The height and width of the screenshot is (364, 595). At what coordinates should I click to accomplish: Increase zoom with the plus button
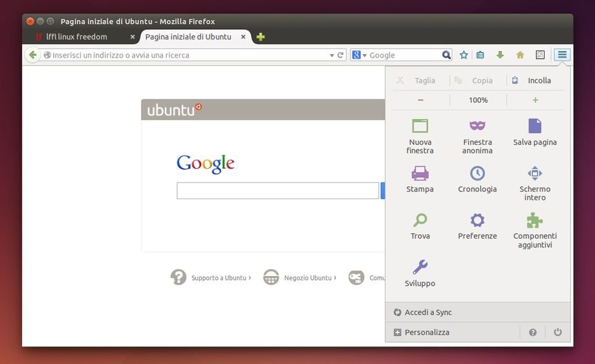[x=535, y=100]
